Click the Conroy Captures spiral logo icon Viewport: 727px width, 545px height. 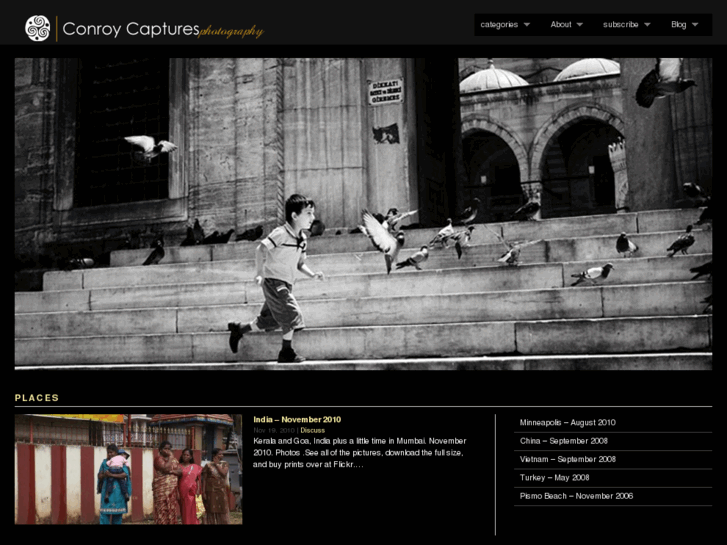pos(38,28)
